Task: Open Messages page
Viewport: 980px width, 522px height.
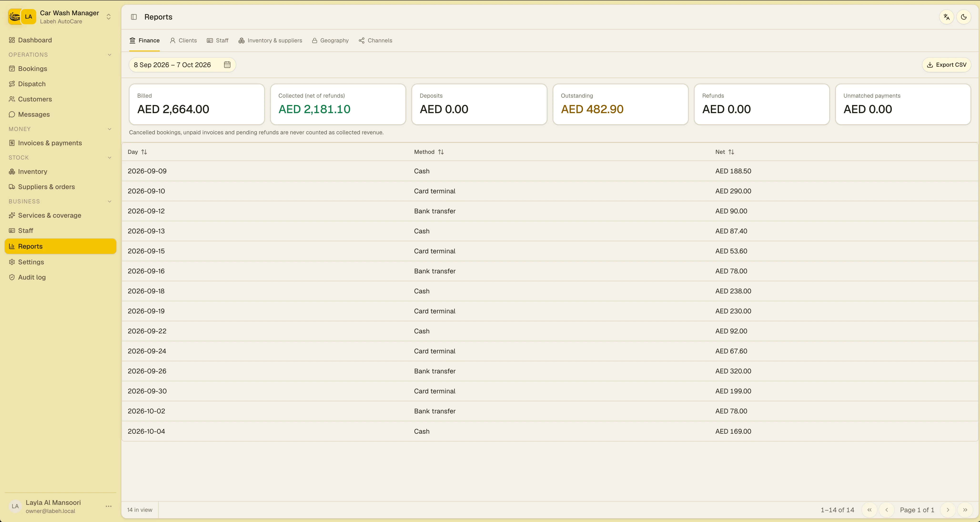Action: click(x=61, y=114)
